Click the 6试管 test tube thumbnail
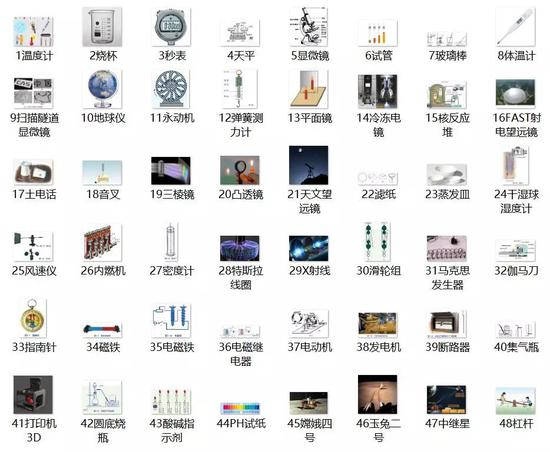 tap(378, 33)
